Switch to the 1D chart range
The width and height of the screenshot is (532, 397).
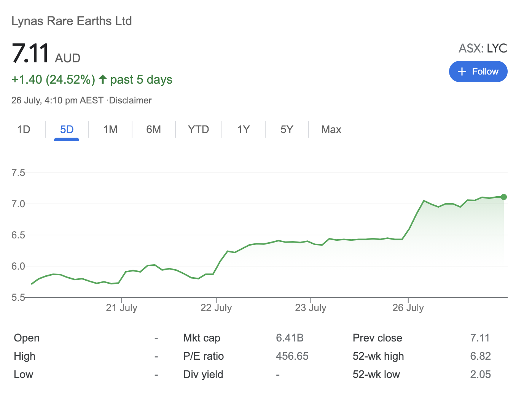tap(24, 130)
